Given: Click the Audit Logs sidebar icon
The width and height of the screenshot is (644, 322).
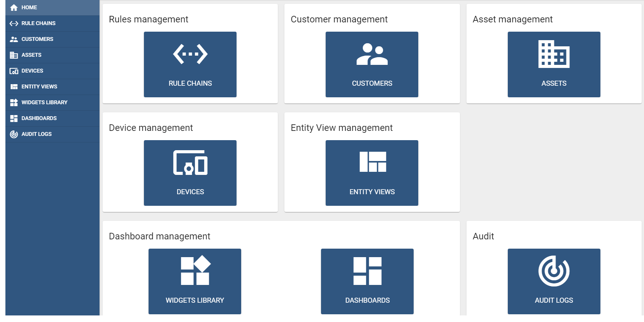Looking at the screenshot, I should [x=14, y=134].
